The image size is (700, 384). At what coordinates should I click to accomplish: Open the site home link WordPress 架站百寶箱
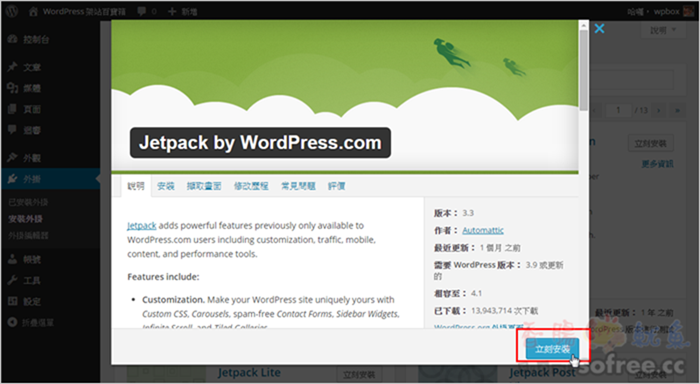tap(77, 11)
